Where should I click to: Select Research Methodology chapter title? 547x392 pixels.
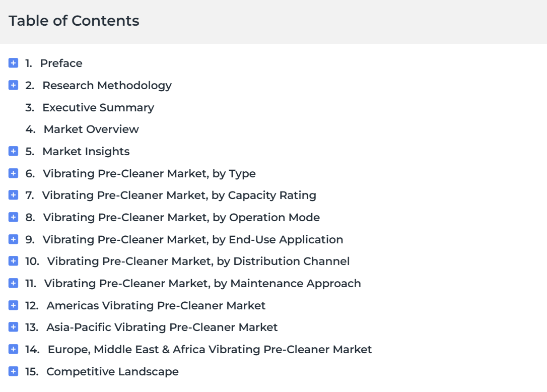[107, 86]
